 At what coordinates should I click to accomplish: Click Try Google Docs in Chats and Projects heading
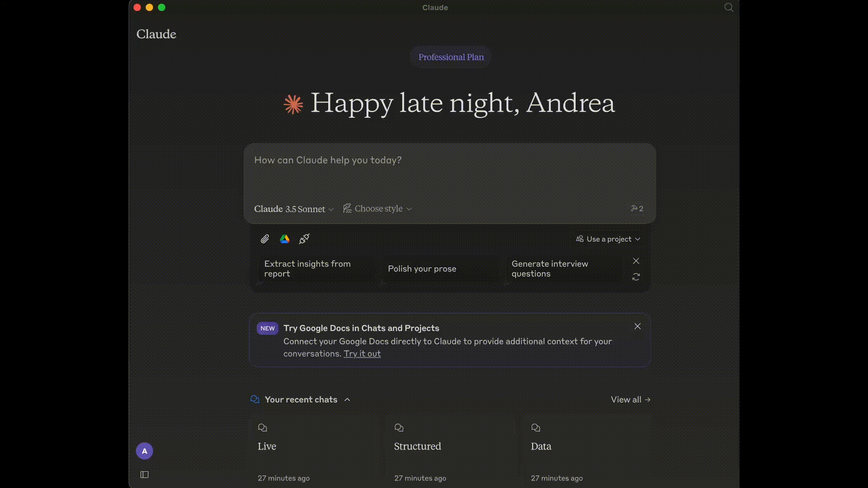click(361, 328)
